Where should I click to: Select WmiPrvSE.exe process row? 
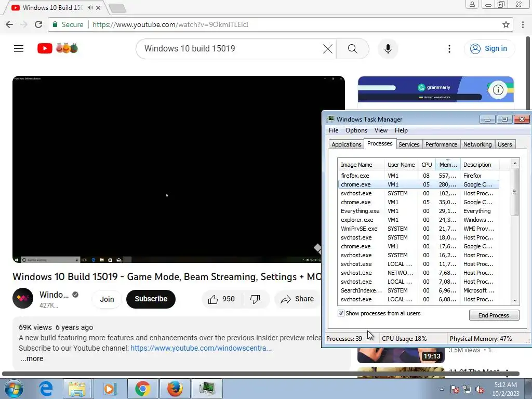418,229
